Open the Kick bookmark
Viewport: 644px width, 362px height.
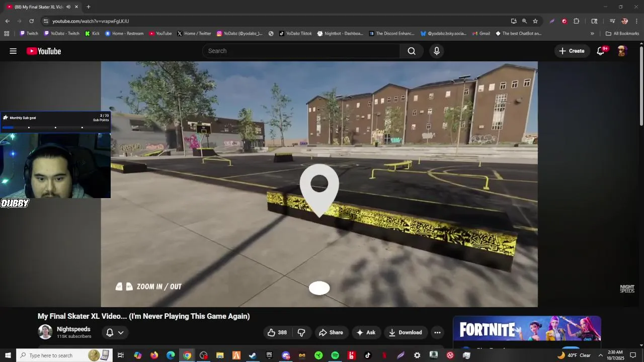(x=93, y=34)
